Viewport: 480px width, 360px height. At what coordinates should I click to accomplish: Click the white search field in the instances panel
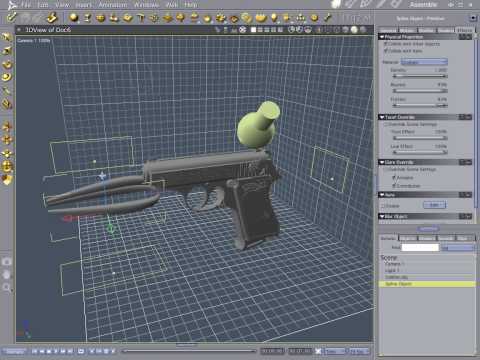[420, 247]
